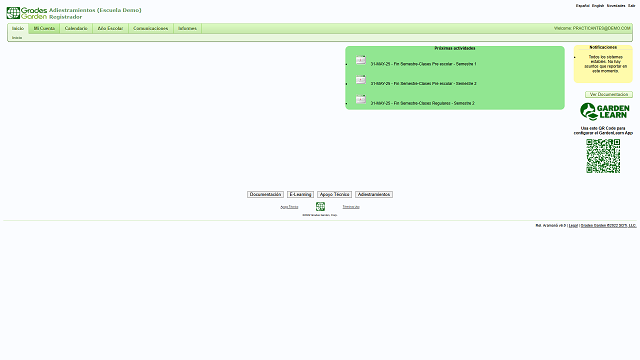Click the Adiestramientos (Escuela Demo) title

[x=95, y=10]
